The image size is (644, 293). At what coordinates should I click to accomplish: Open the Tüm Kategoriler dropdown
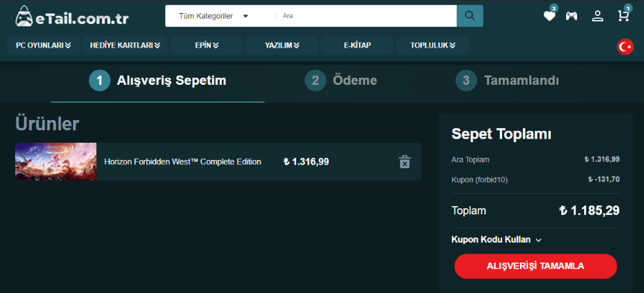214,16
